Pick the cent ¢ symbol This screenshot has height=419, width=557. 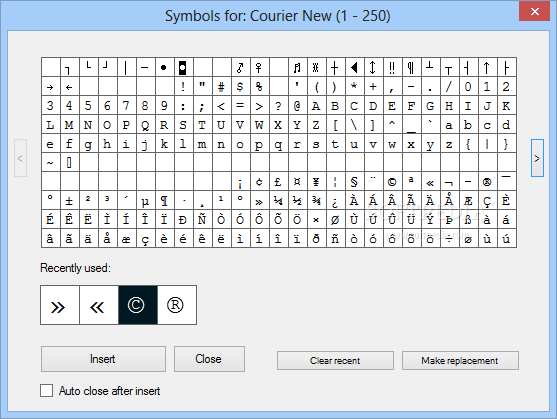point(259,182)
